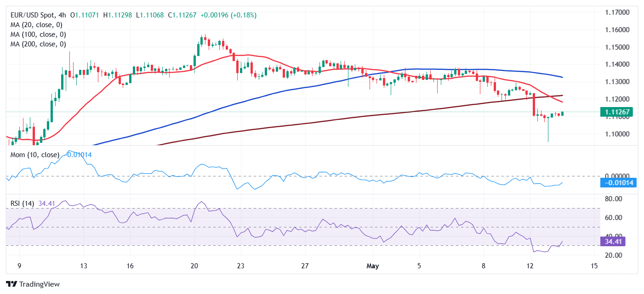Click the 15 date axis label
644x294 pixels.
click(x=594, y=266)
